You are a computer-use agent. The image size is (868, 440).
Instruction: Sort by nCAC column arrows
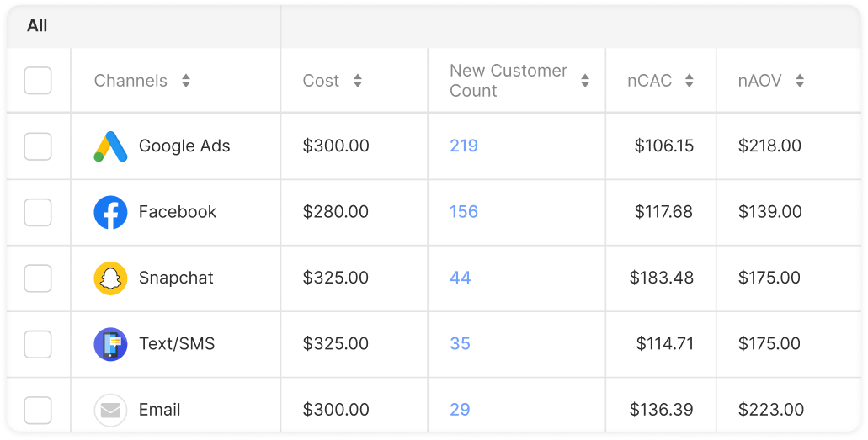[690, 81]
